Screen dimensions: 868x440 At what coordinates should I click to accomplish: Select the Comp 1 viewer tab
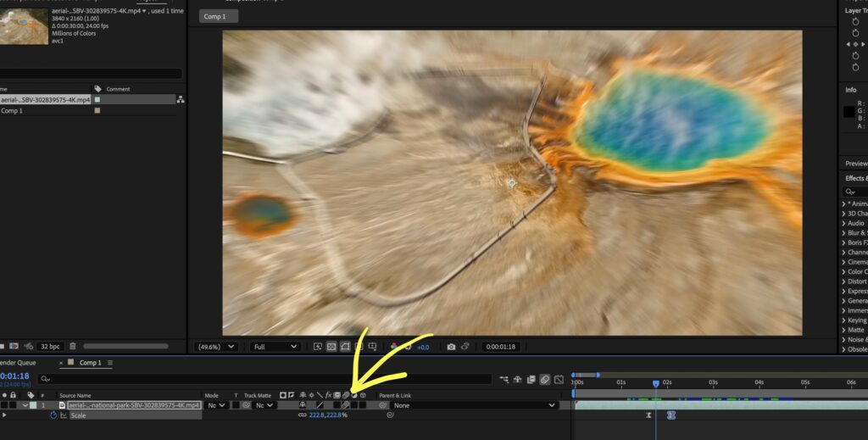[218, 16]
